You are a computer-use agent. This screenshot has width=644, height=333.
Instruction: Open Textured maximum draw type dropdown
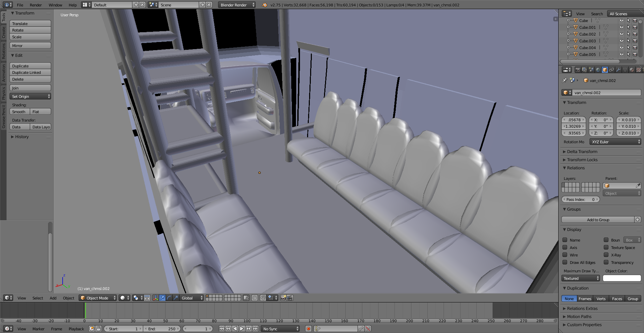[581, 278]
